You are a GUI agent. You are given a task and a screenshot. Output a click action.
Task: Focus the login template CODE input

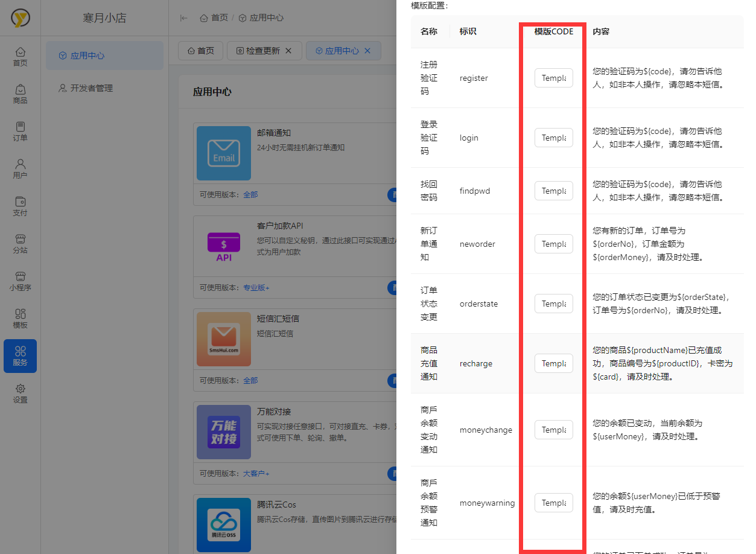click(553, 138)
